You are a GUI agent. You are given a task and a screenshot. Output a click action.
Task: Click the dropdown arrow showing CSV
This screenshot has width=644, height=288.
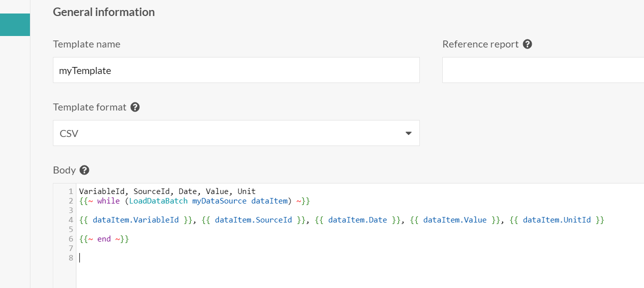tap(408, 133)
